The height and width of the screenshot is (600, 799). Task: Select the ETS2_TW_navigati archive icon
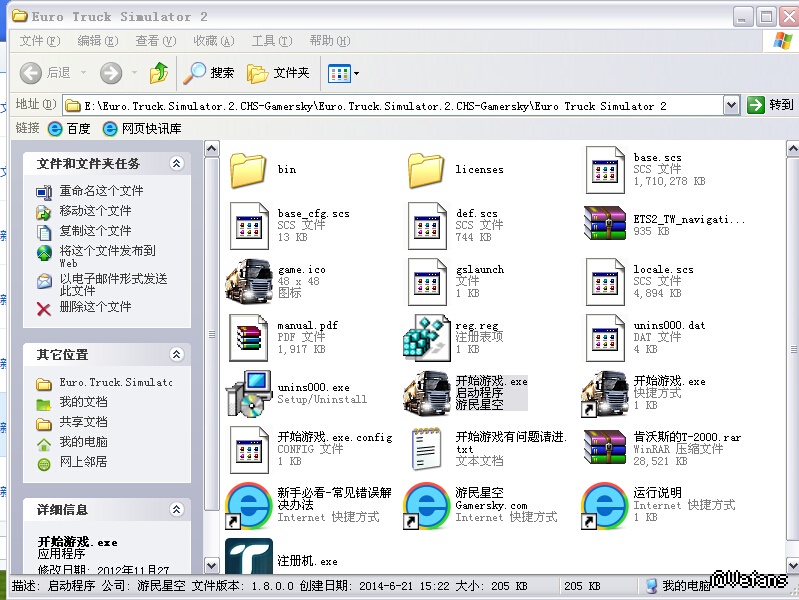point(605,223)
